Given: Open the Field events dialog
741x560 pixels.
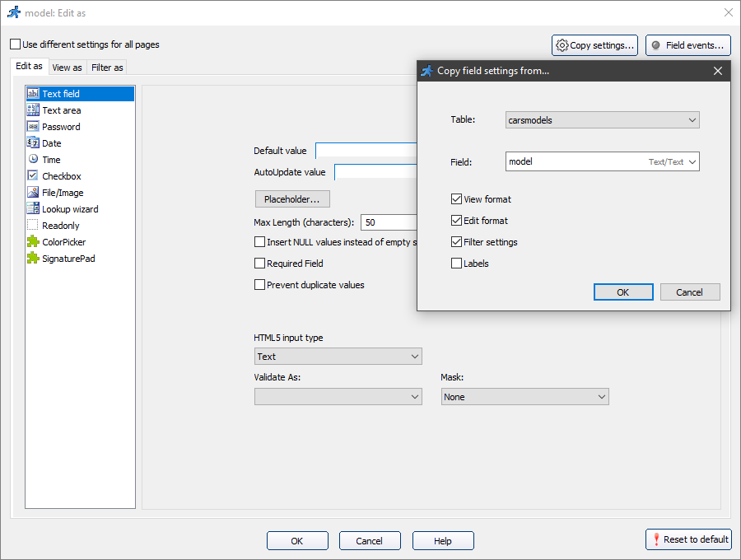Looking at the screenshot, I should pos(687,44).
